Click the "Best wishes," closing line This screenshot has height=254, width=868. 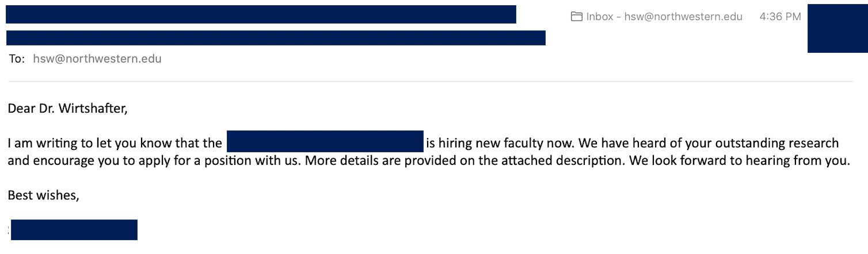(x=43, y=195)
